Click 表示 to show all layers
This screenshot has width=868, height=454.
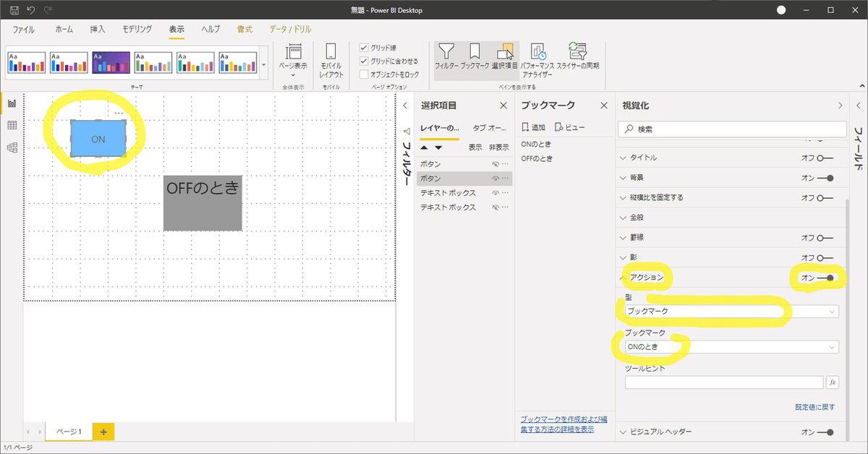point(475,147)
